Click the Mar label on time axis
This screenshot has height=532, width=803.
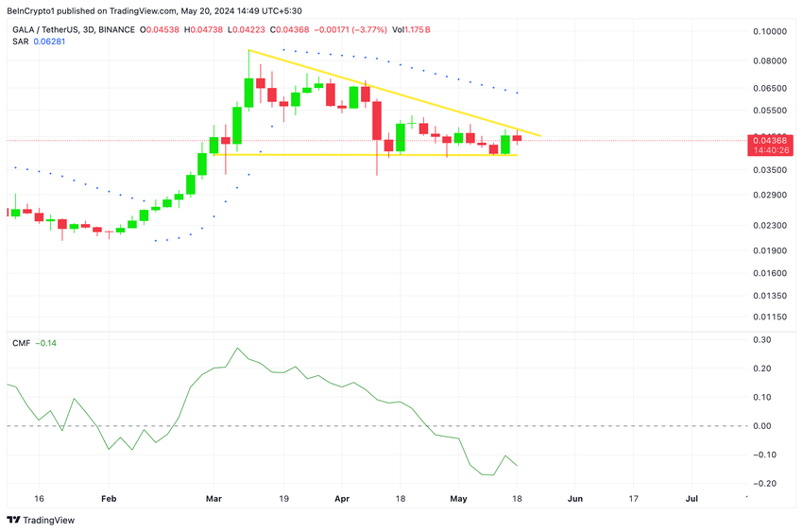(214, 499)
